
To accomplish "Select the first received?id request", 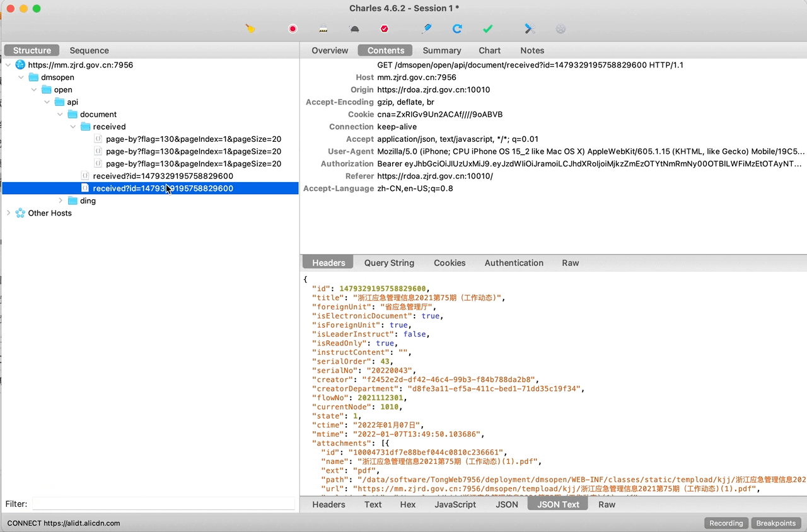I will (163, 176).
